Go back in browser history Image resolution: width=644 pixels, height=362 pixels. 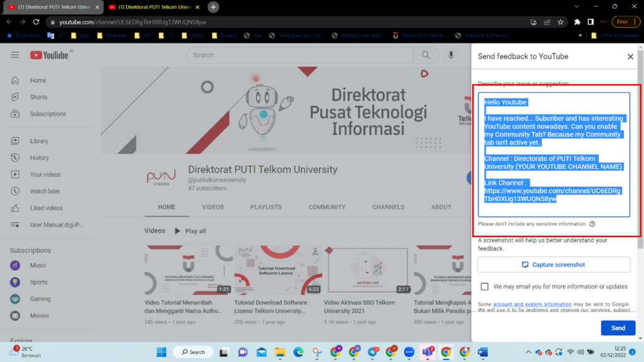tap(9, 22)
